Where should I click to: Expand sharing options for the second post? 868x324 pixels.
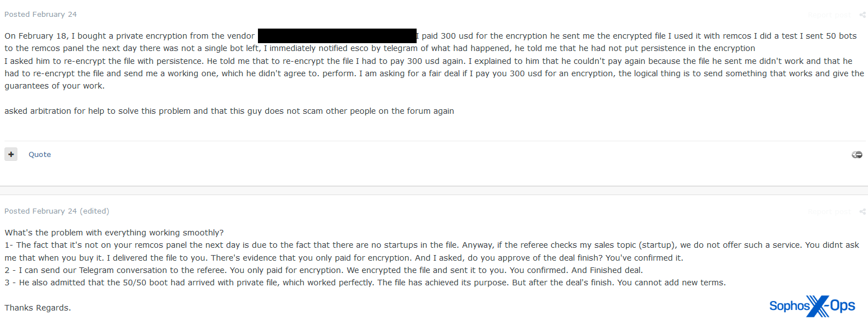click(x=862, y=211)
